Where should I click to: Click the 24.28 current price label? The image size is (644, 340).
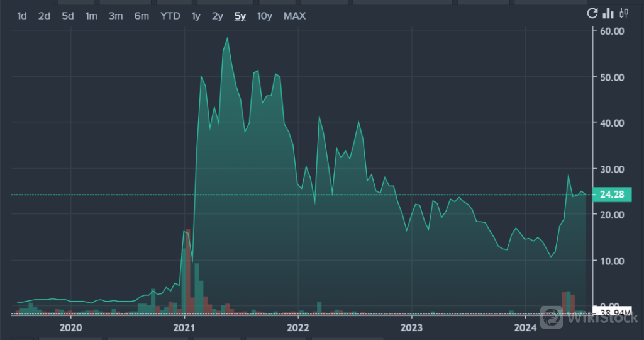point(612,195)
